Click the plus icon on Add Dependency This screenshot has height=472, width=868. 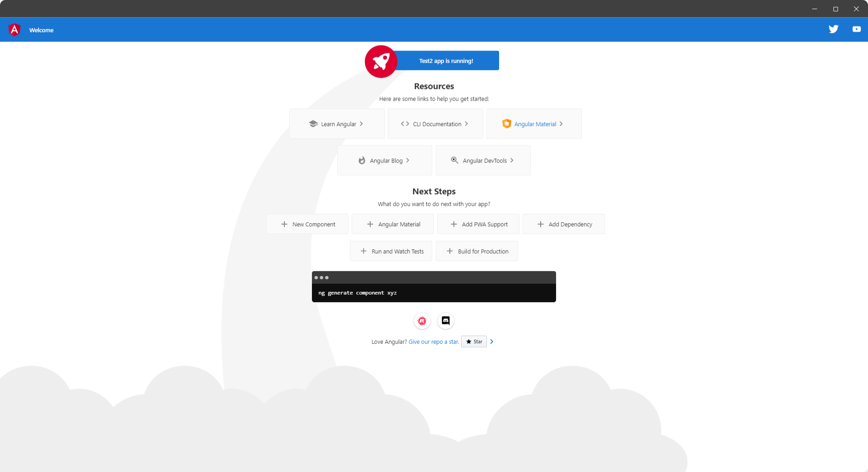(x=541, y=224)
